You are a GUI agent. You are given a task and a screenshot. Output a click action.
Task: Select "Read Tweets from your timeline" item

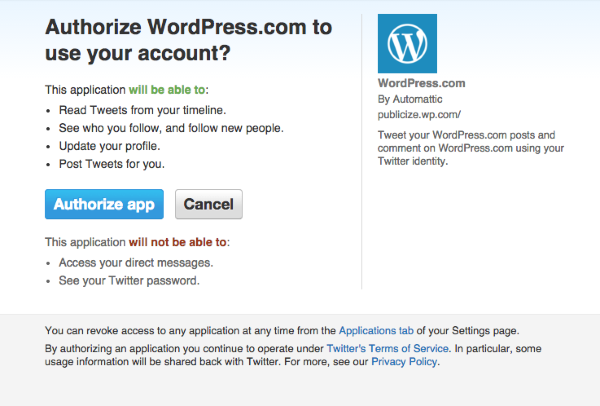142,110
